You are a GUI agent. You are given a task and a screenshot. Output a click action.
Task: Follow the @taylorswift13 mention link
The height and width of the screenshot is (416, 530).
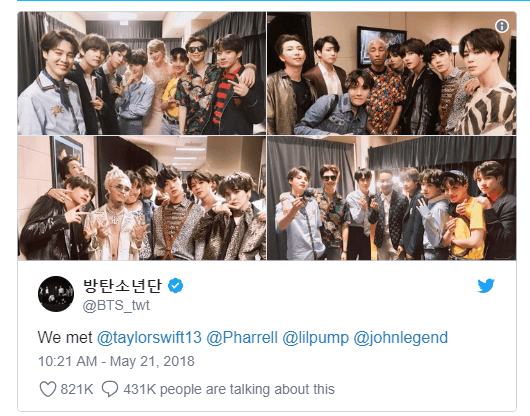(x=149, y=338)
